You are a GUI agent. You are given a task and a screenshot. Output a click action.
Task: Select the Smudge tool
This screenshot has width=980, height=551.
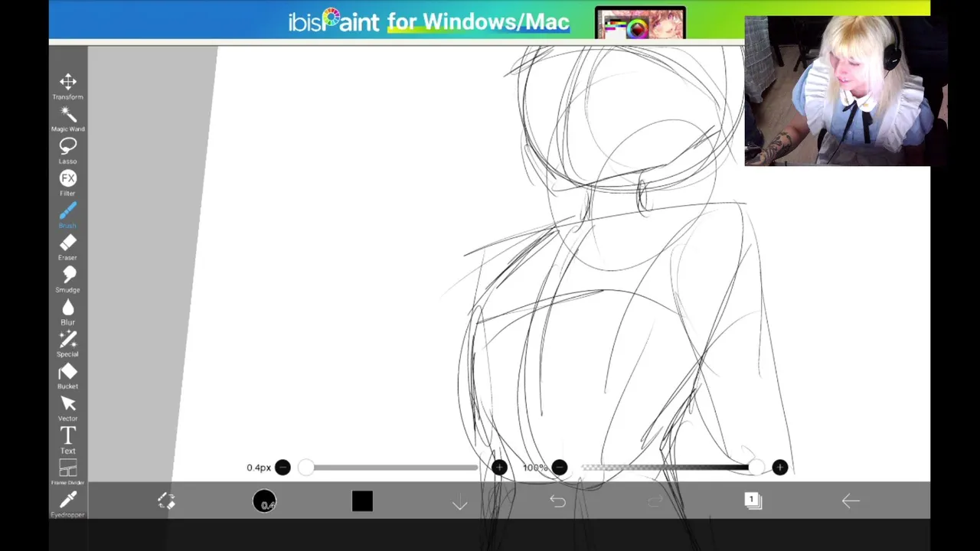coord(68,279)
